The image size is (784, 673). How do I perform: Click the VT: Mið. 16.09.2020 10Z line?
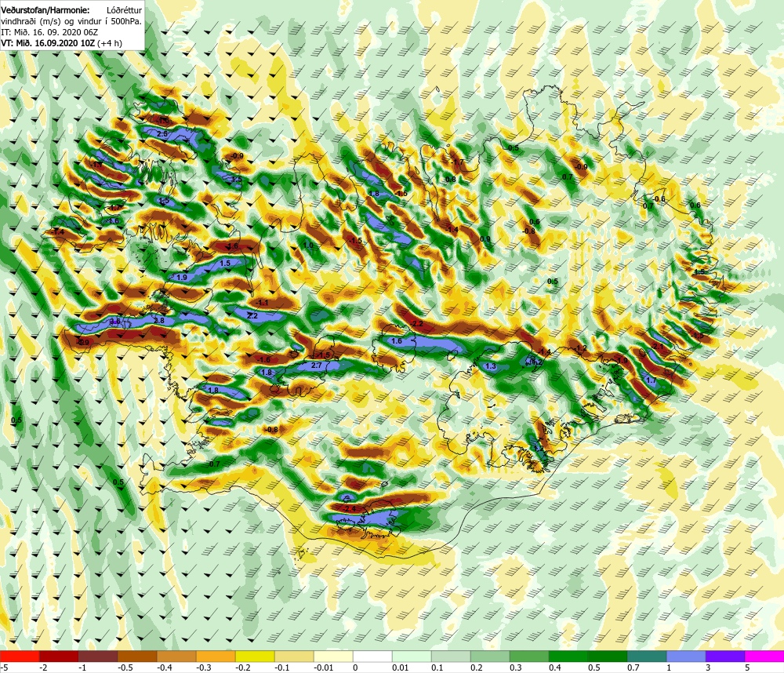point(61,43)
